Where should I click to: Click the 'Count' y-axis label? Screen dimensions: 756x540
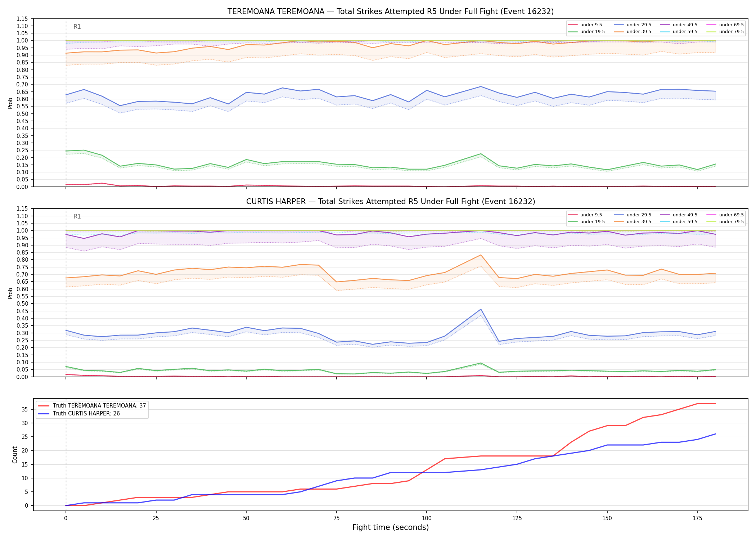coord(15,455)
